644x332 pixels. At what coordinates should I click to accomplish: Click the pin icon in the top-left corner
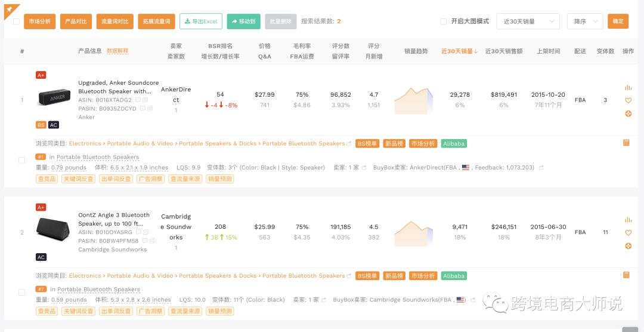coord(10,9)
